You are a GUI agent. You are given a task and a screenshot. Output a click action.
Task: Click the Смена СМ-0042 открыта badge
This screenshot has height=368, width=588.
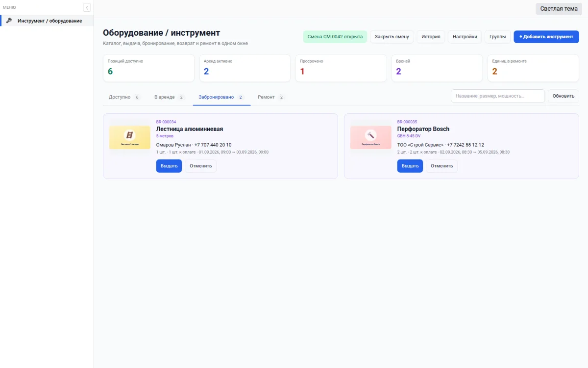pos(335,37)
